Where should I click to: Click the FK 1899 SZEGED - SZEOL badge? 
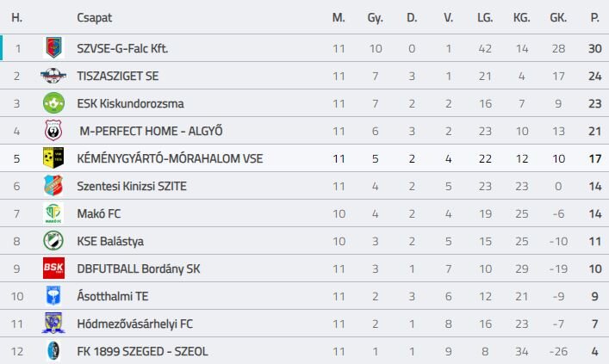coord(53,351)
